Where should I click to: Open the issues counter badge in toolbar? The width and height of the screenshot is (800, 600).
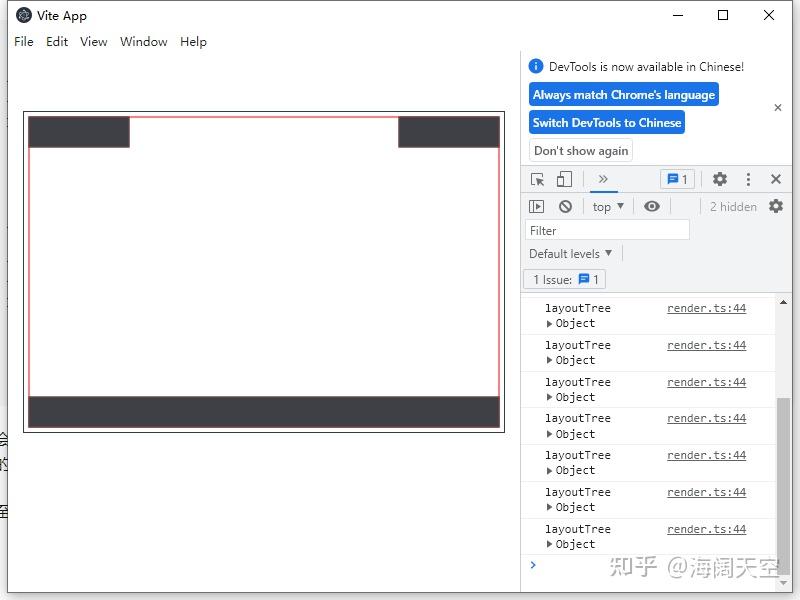(x=677, y=179)
